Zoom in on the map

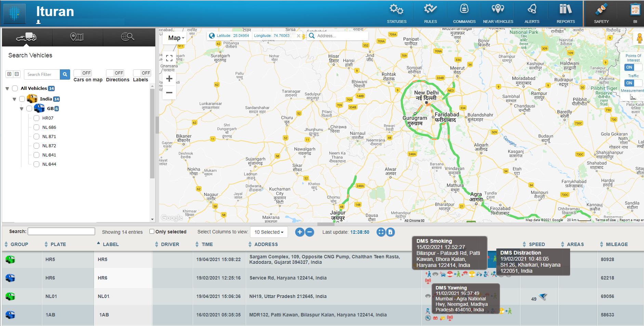[169, 79]
